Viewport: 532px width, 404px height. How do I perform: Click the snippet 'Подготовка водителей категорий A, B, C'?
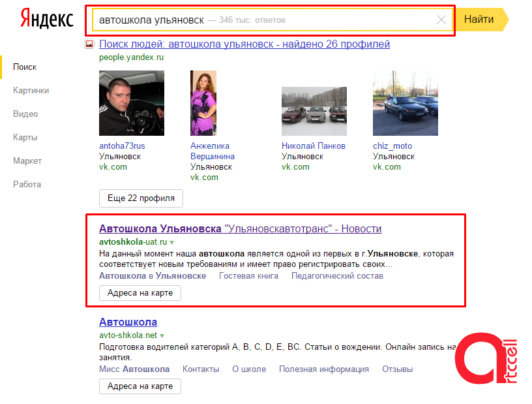(180, 347)
